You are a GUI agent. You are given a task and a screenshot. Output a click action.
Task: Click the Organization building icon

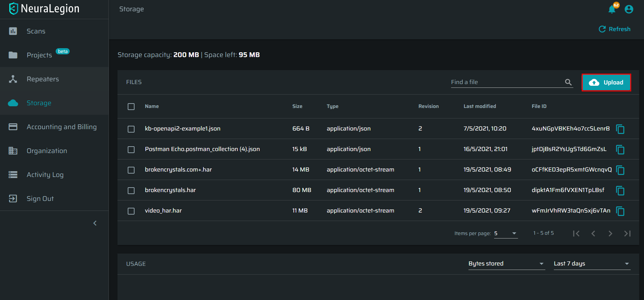[13, 151]
